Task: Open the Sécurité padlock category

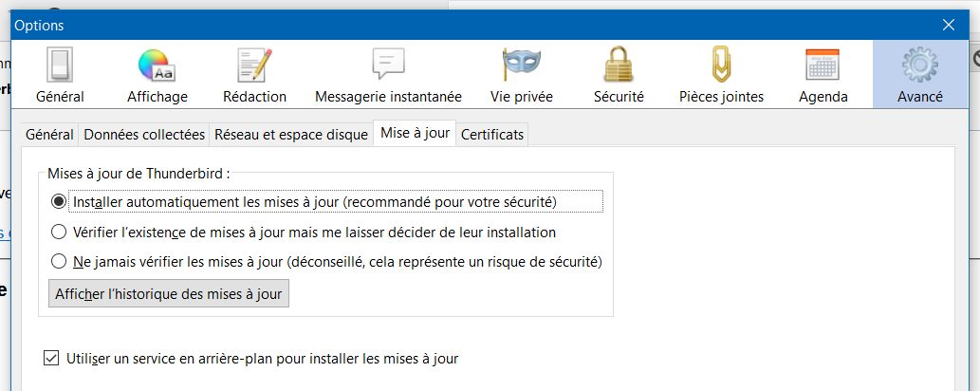Action: pos(619,75)
